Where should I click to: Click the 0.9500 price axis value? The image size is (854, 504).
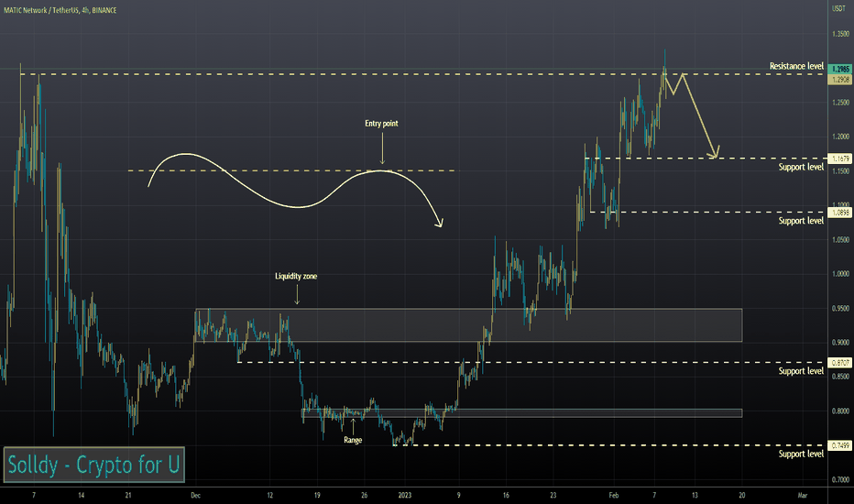click(x=840, y=309)
